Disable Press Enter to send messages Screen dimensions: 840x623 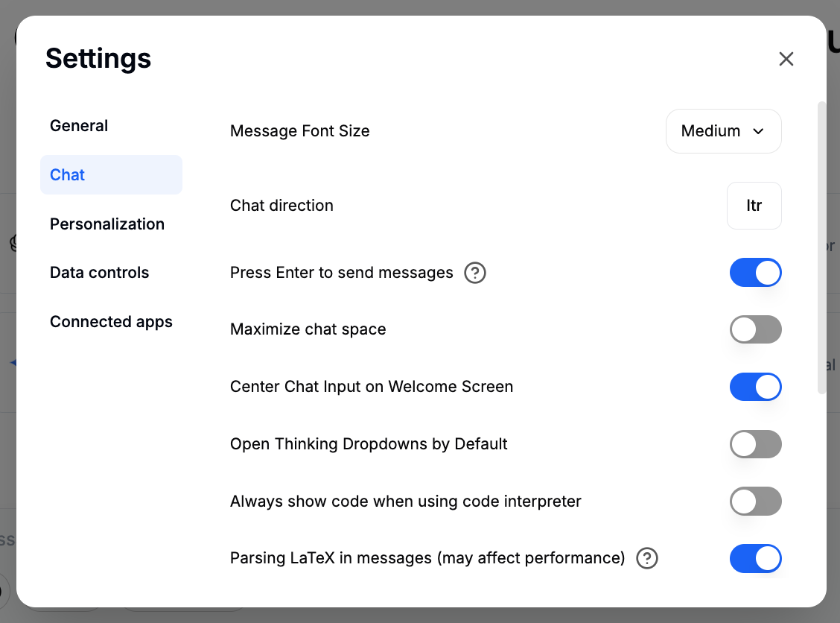[755, 273]
